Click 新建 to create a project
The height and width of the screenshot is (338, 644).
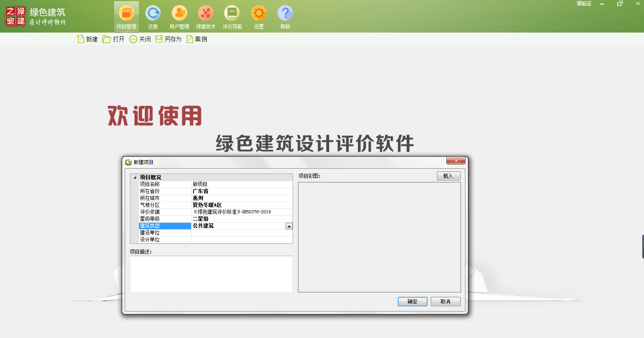(x=87, y=39)
